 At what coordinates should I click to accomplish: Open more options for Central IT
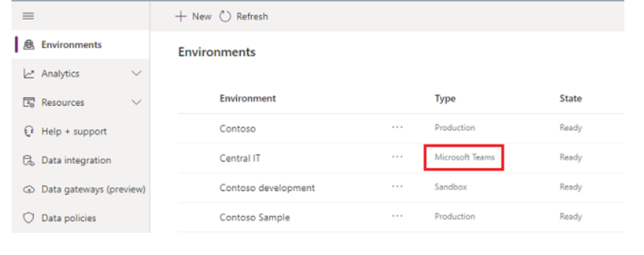click(397, 157)
